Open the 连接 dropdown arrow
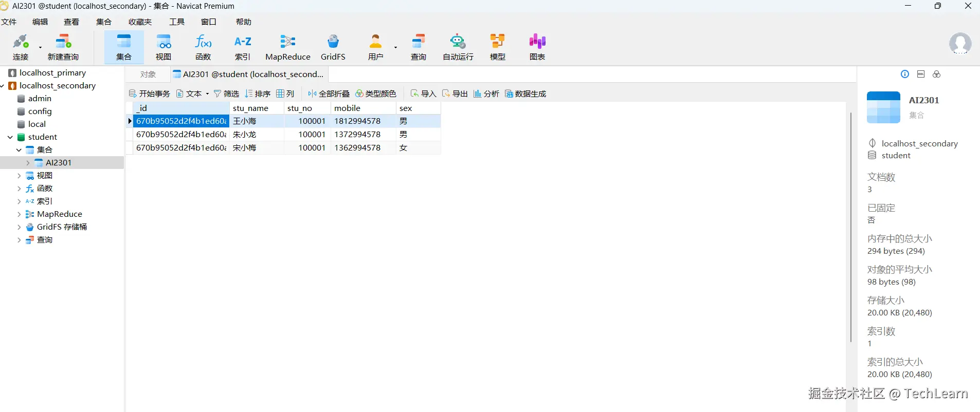980x412 pixels. pyautogui.click(x=40, y=47)
